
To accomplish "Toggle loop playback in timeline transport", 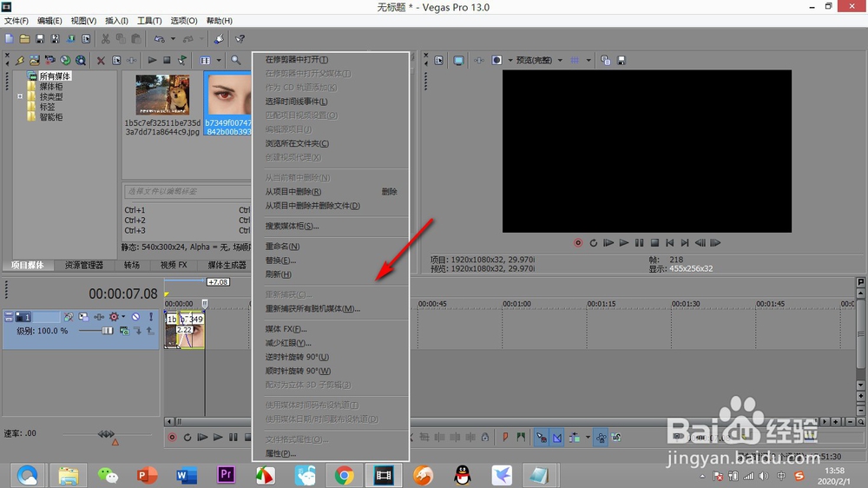I will [187, 438].
